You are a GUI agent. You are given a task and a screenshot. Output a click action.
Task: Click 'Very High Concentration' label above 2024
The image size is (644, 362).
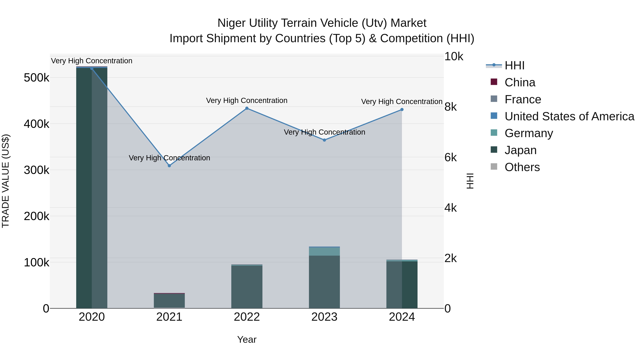[402, 102]
